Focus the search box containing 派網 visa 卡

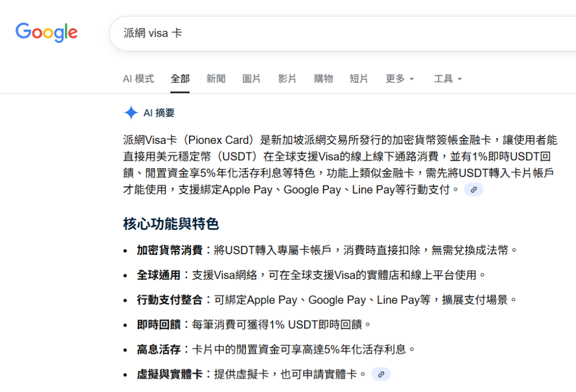click(x=337, y=33)
